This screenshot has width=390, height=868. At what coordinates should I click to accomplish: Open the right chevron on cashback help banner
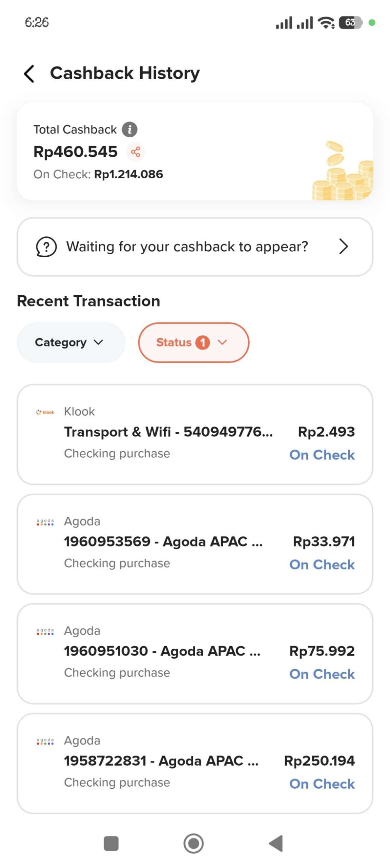[343, 246]
